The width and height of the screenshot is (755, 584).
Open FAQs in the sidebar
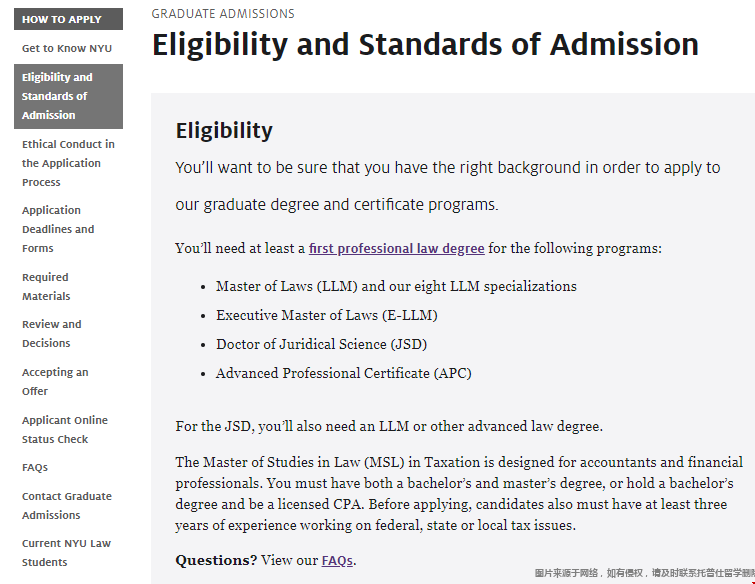tap(35, 467)
